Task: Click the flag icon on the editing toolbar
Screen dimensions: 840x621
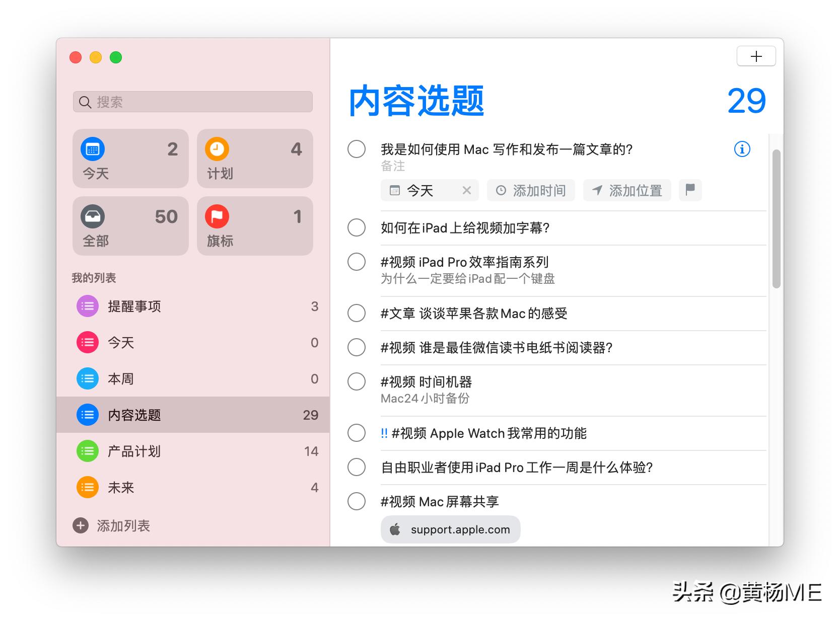Action: 690,190
